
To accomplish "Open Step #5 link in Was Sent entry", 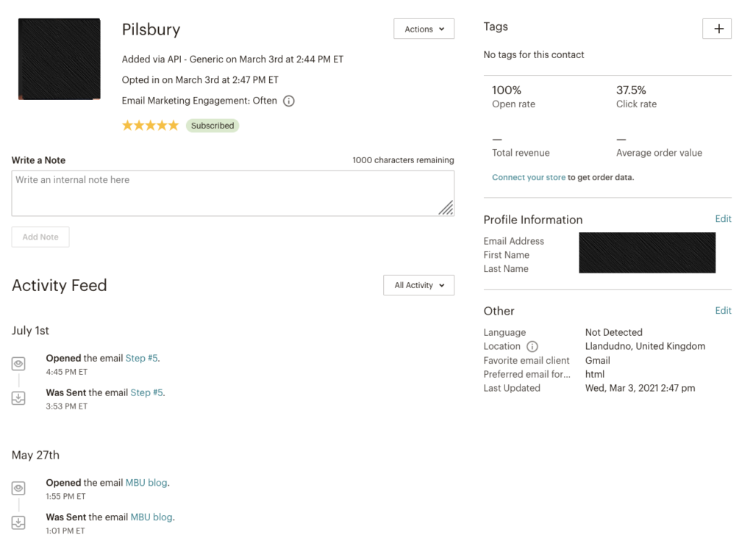I will point(146,392).
